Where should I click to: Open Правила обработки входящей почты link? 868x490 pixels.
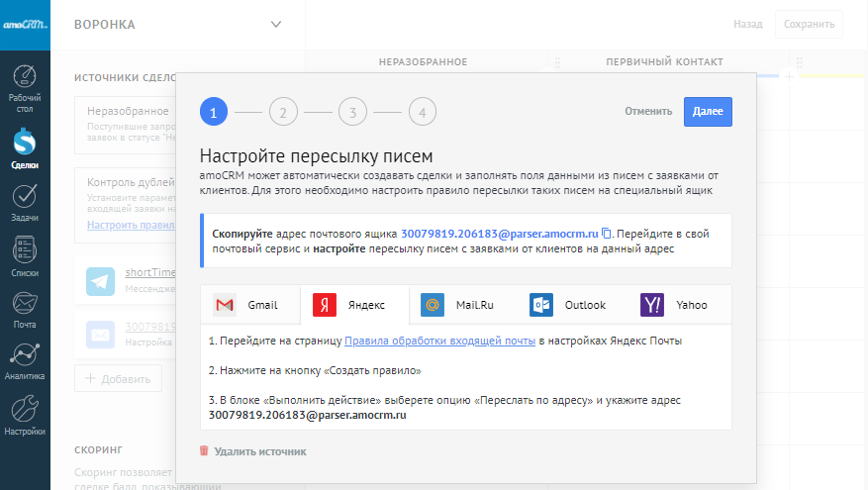439,341
